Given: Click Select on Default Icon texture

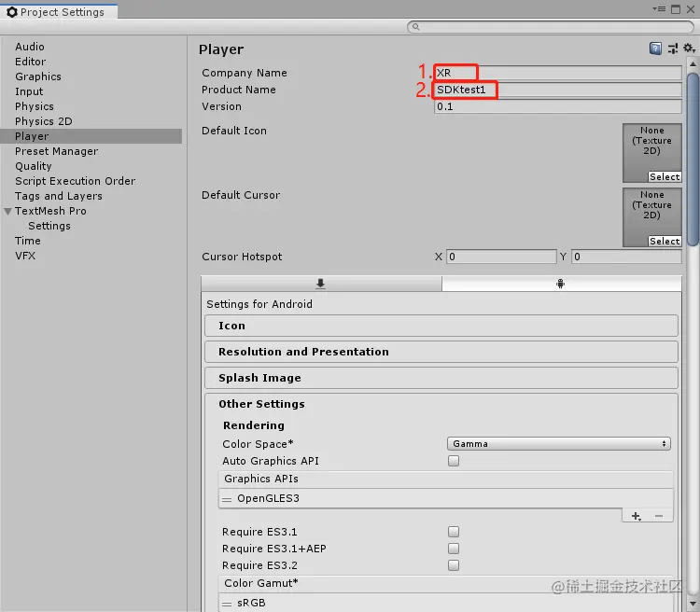Looking at the screenshot, I should 665,176.
